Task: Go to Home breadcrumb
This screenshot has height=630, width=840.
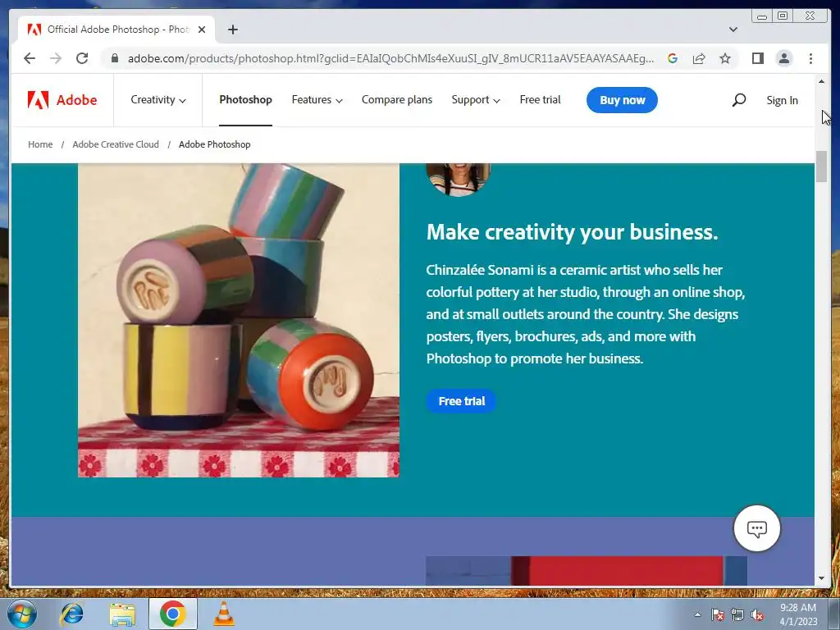Action: (40, 144)
